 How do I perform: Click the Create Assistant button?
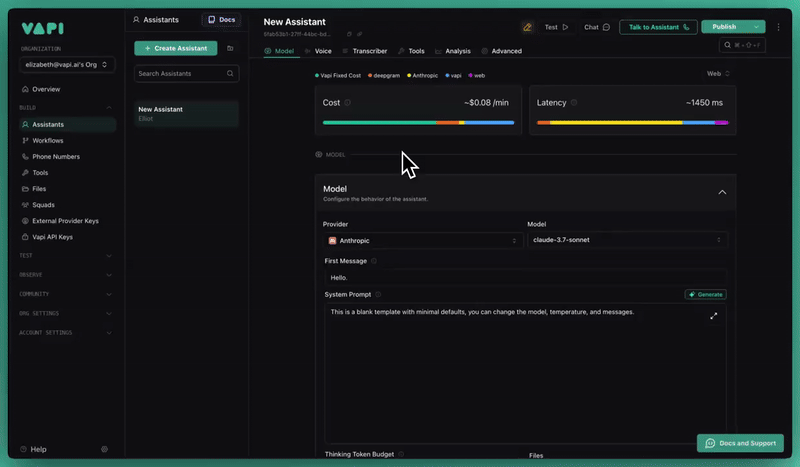(175, 48)
